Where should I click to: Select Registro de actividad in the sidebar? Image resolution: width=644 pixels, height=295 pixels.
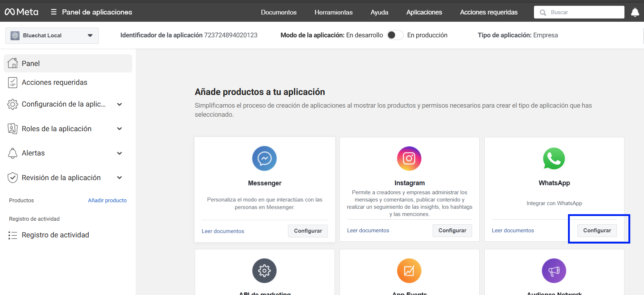point(55,235)
